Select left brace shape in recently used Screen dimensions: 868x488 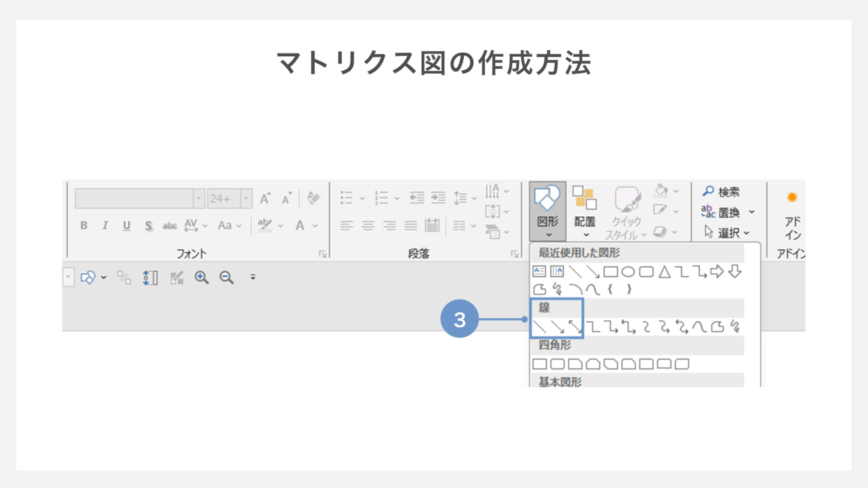coord(610,289)
